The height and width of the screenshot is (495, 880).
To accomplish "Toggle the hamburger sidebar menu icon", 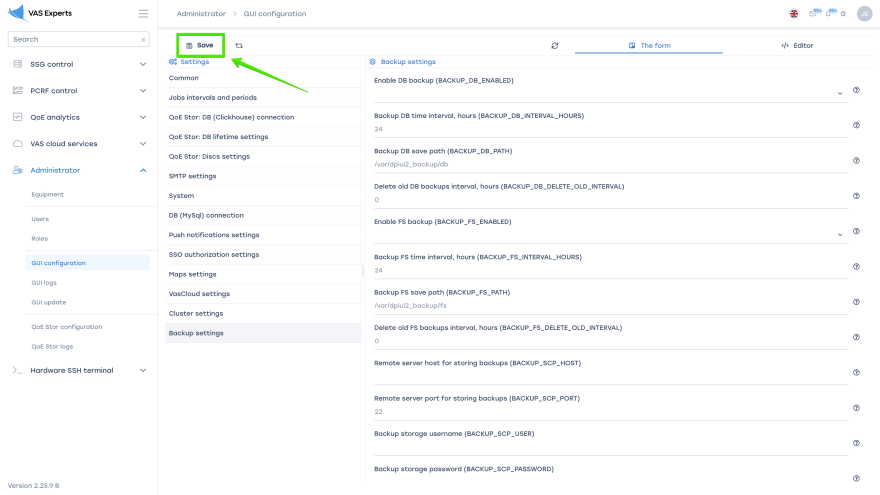I will click(x=143, y=14).
